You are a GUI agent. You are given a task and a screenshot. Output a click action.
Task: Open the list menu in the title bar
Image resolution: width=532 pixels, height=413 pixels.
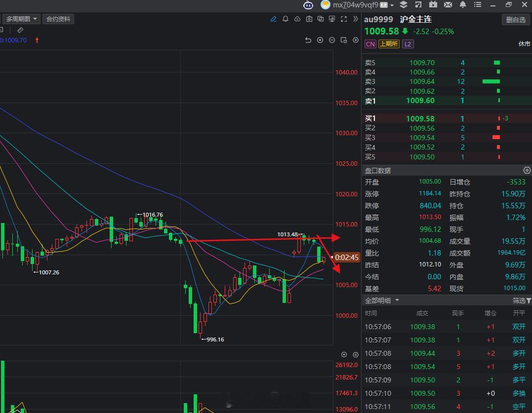477,5
